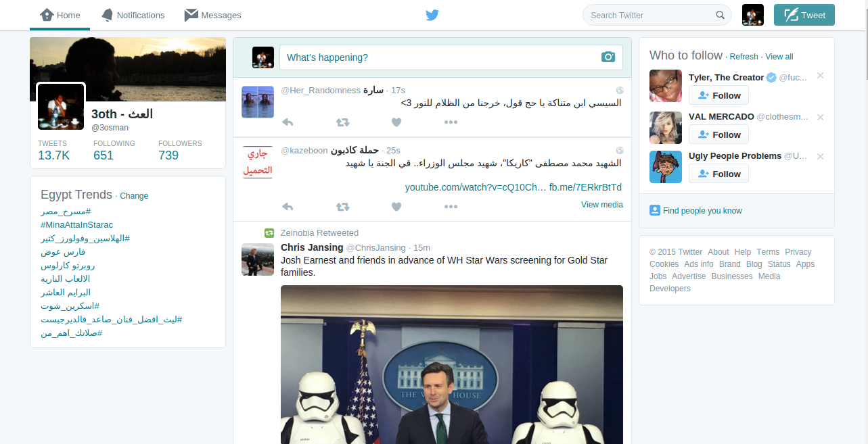
Task: Click the Twitter bird logo
Action: (432, 16)
